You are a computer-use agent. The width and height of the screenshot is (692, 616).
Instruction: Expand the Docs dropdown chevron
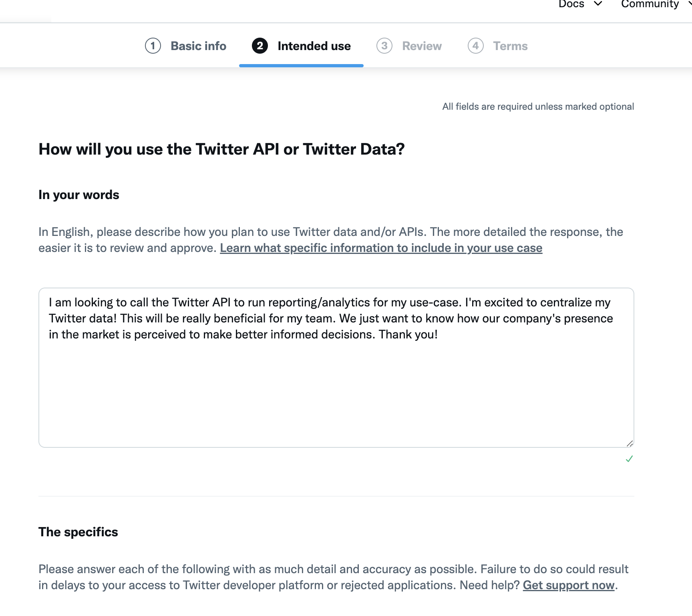tap(598, 4)
